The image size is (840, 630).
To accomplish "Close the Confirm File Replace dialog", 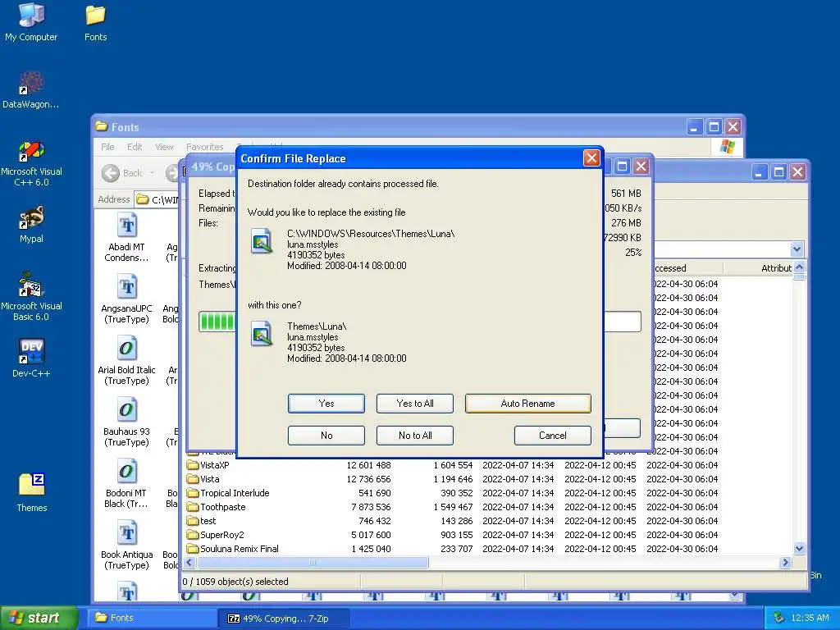I will coord(591,158).
